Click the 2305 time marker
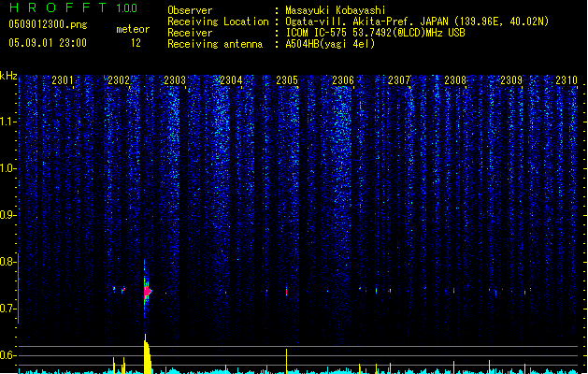Image resolution: width=588 pixels, height=374 pixels. click(x=287, y=79)
